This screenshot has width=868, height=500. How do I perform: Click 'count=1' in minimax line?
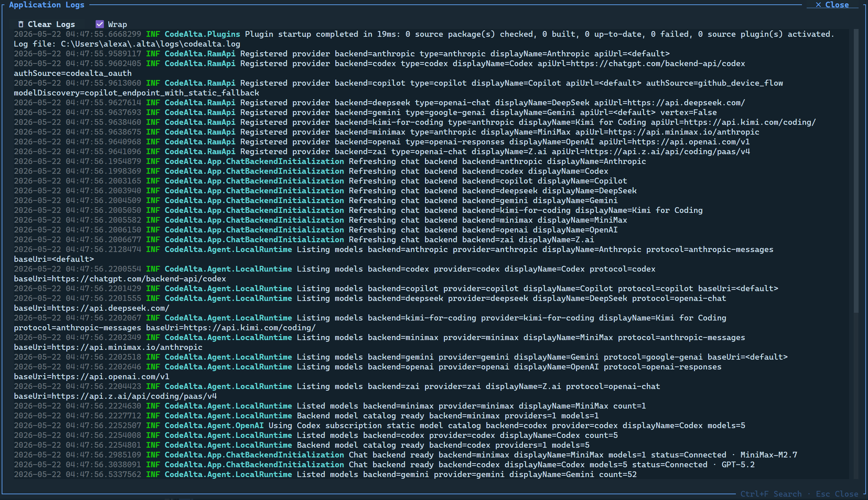click(630, 406)
